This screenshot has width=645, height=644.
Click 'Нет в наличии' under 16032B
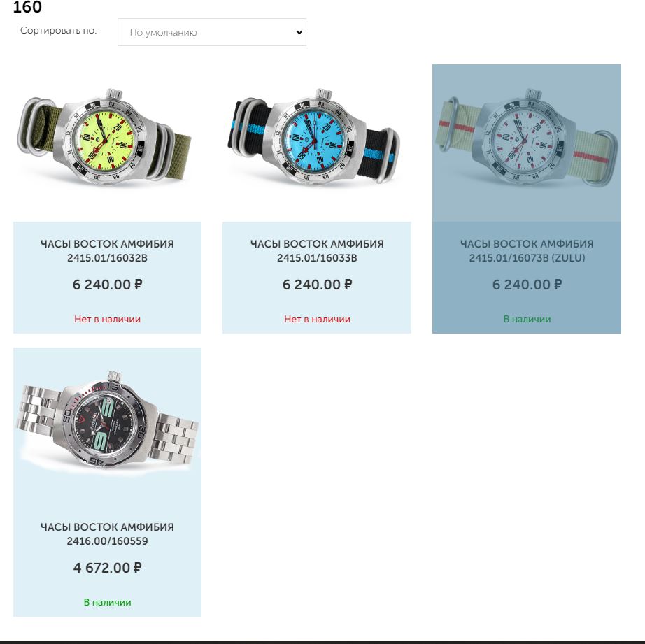click(x=107, y=319)
